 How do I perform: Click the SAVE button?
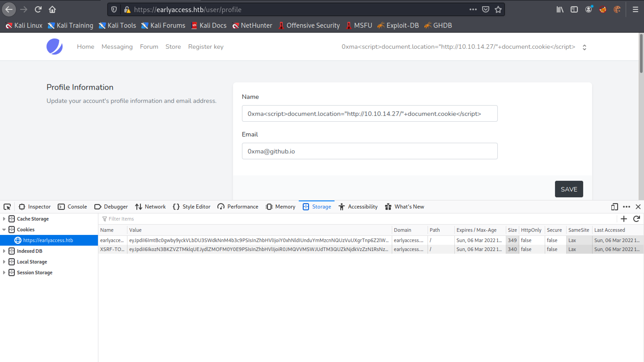[x=569, y=189]
